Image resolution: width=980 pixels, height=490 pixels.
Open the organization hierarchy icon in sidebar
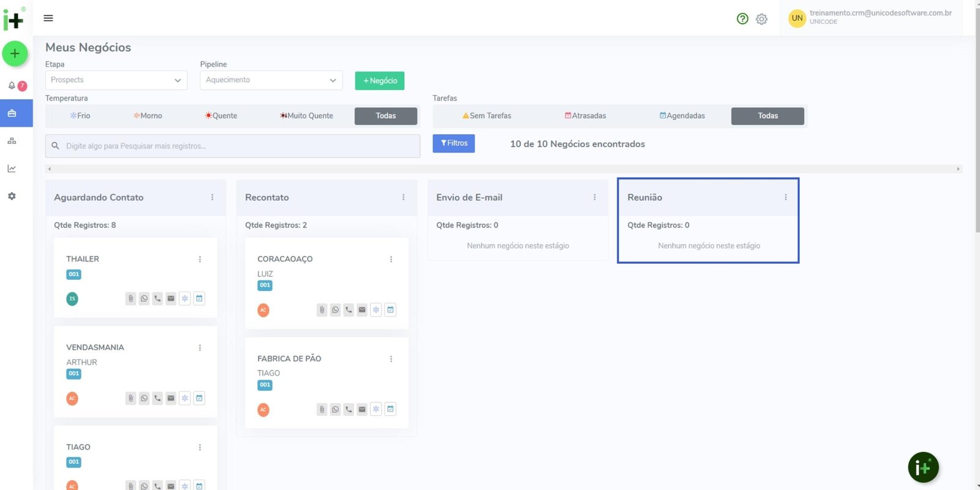[12, 141]
